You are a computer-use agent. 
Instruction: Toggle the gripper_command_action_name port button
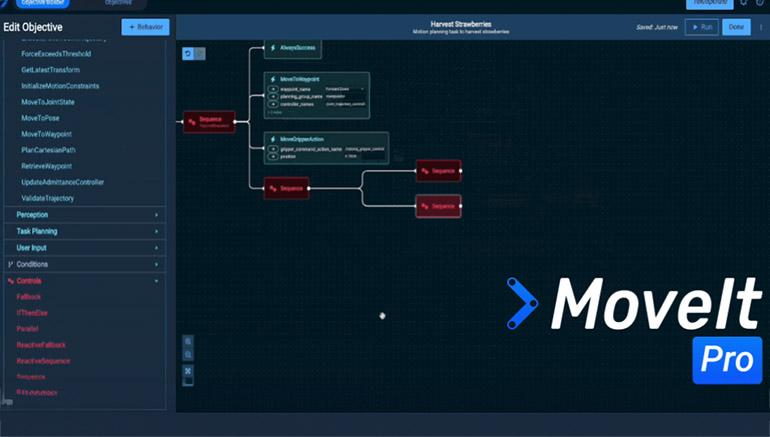[273, 149]
